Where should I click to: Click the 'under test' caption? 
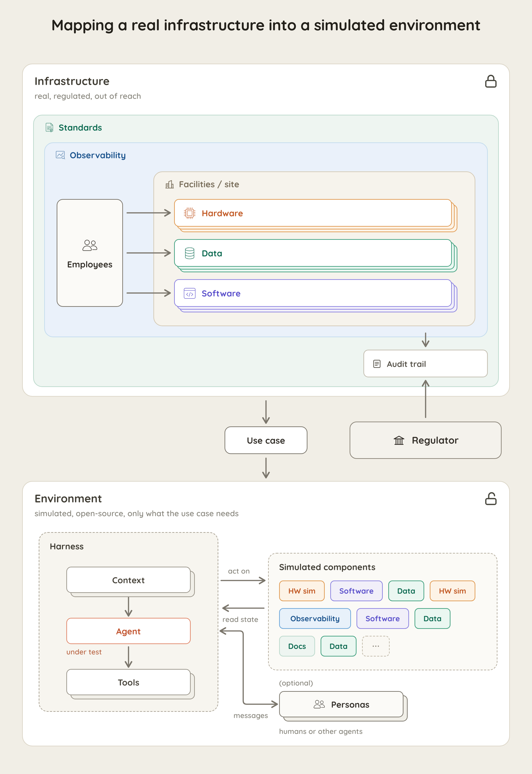coord(84,652)
